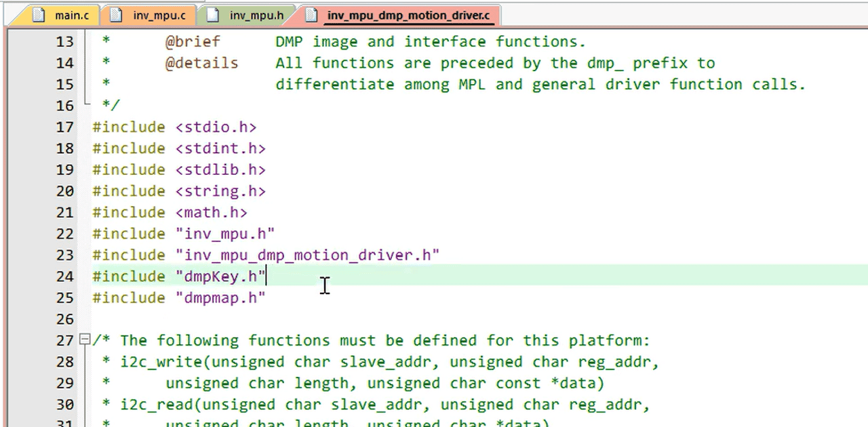The width and height of the screenshot is (868, 427).
Task: Click the main.c tab file icon
Action: pyautogui.click(x=39, y=15)
